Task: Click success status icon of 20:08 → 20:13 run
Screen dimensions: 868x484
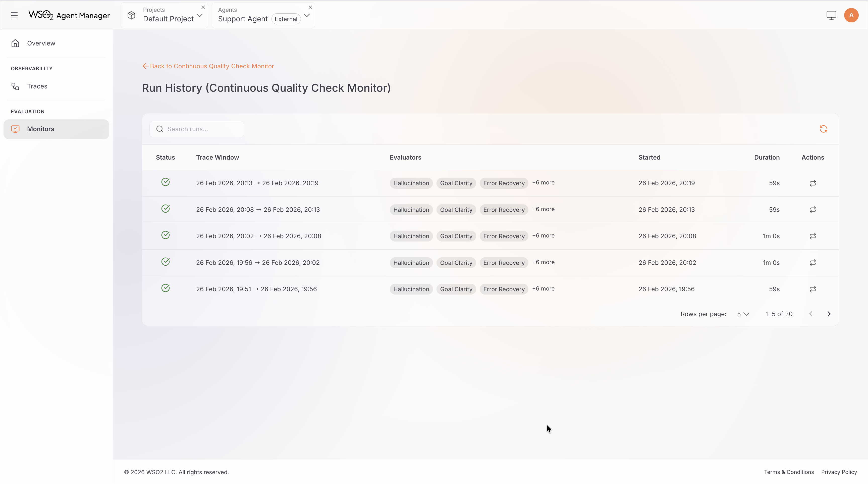Action: tap(166, 209)
